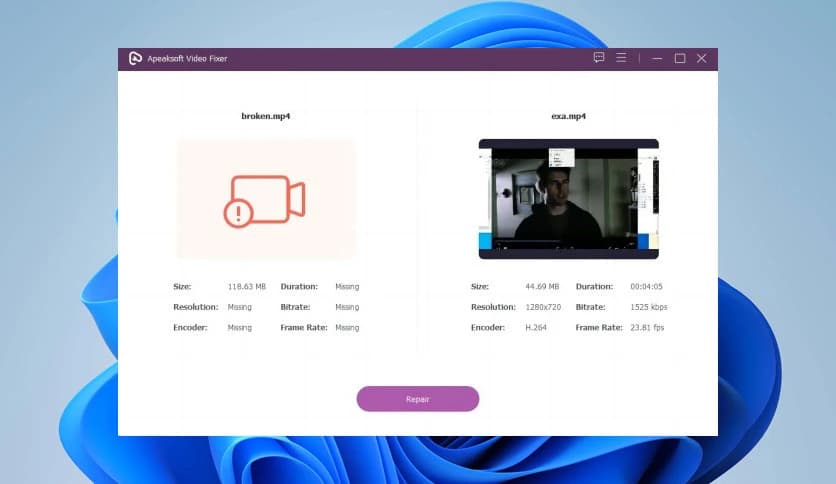Viewport: 836px width, 484px height.
Task: Maximize the Apeaksoft Video Fixer window
Action: pos(680,59)
